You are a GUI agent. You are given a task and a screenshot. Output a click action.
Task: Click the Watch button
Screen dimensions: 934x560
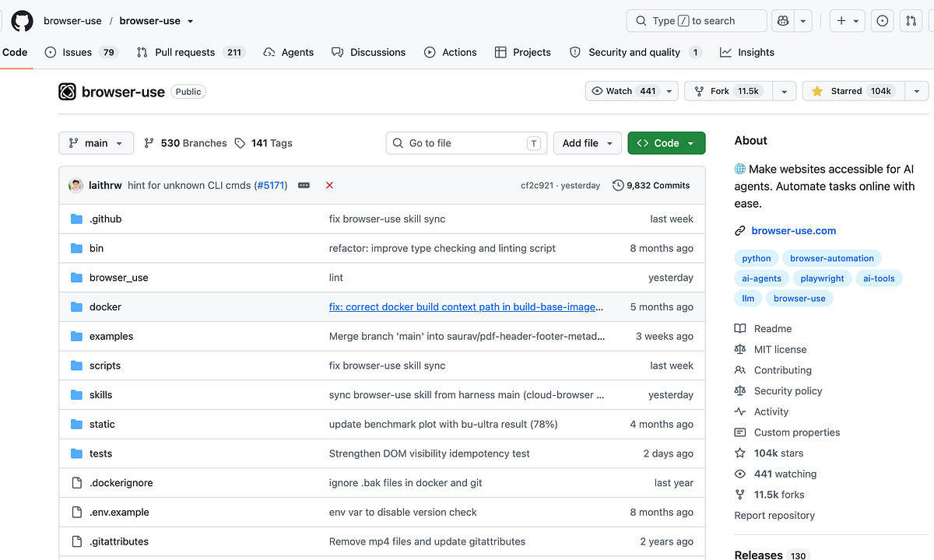pyautogui.click(x=623, y=91)
